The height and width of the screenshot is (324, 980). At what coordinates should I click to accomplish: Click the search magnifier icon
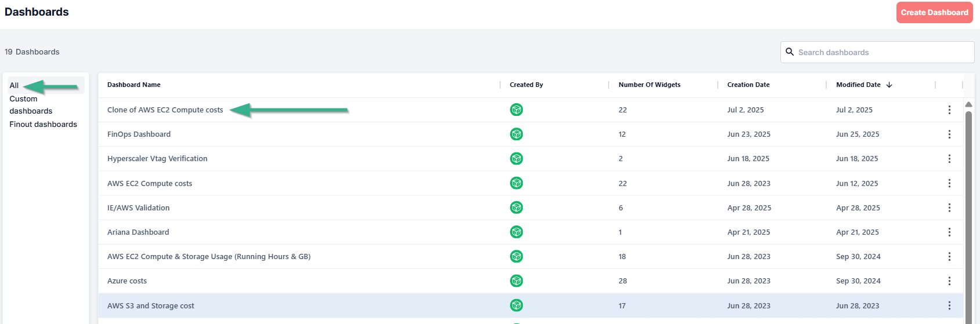click(x=790, y=52)
